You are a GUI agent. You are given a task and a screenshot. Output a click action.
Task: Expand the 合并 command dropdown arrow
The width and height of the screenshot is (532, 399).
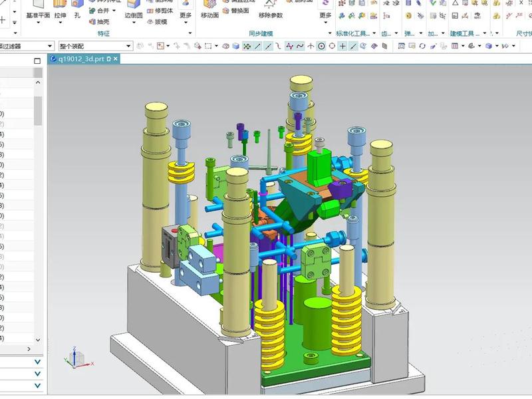click(114, 11)
